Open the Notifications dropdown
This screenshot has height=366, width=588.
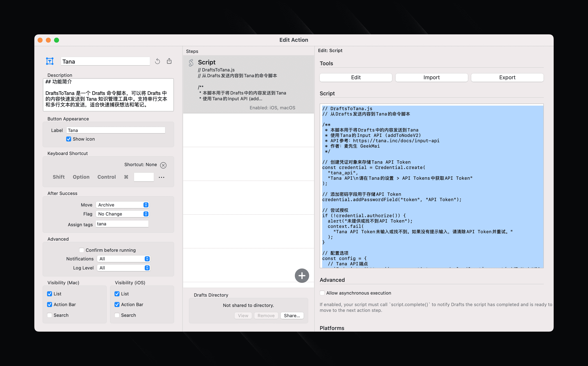[x=124, y=259]
